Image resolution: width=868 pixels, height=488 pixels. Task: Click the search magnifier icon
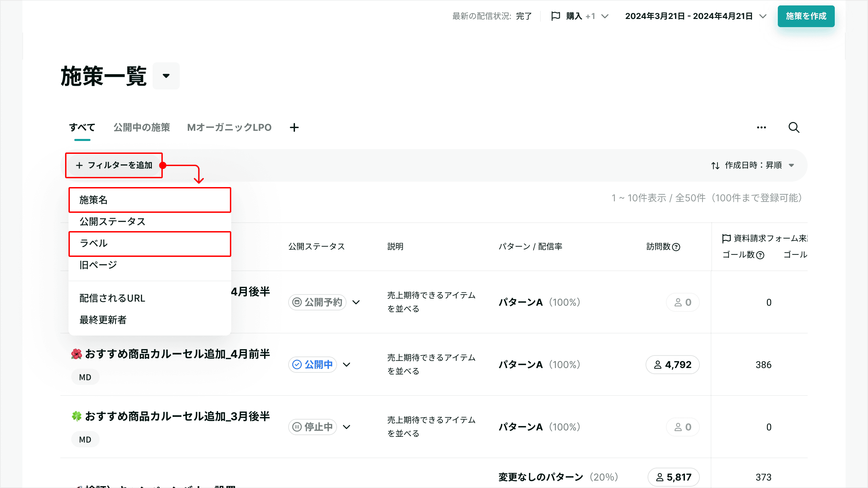coord(794,128)
